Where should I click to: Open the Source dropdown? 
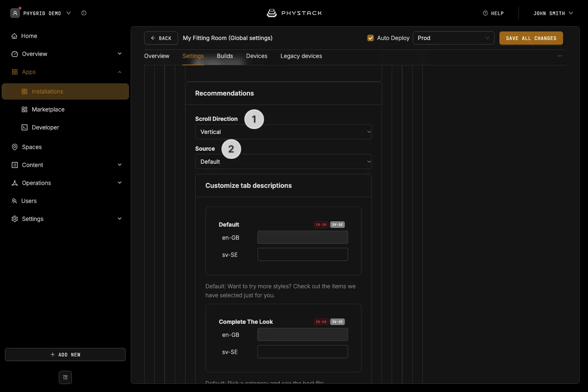tap(283, 162)
